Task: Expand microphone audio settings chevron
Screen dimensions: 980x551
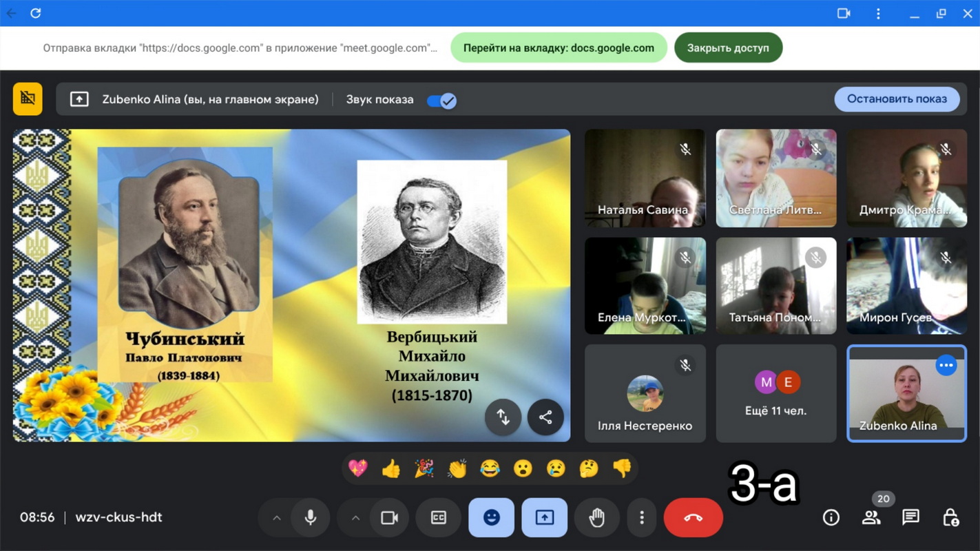Action: tap(277, 517)
